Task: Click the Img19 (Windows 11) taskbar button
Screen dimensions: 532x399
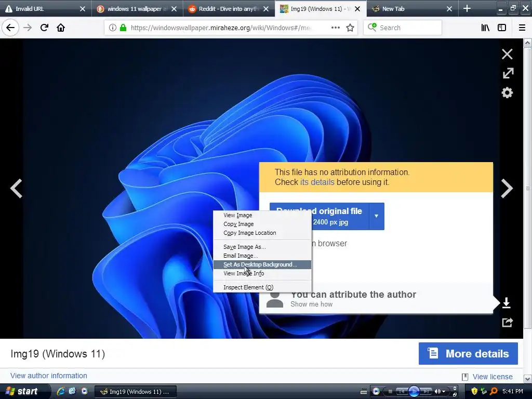Action: pos(135,392)
